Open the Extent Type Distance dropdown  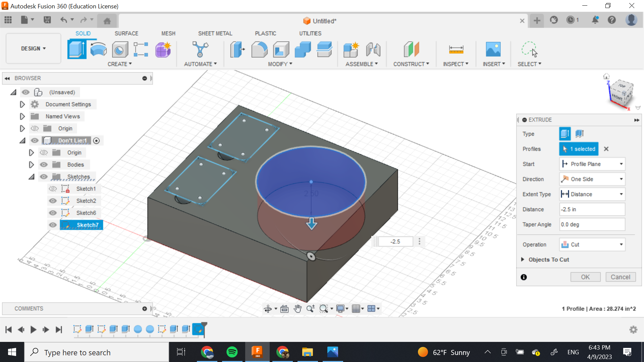[x=592, y=194]
